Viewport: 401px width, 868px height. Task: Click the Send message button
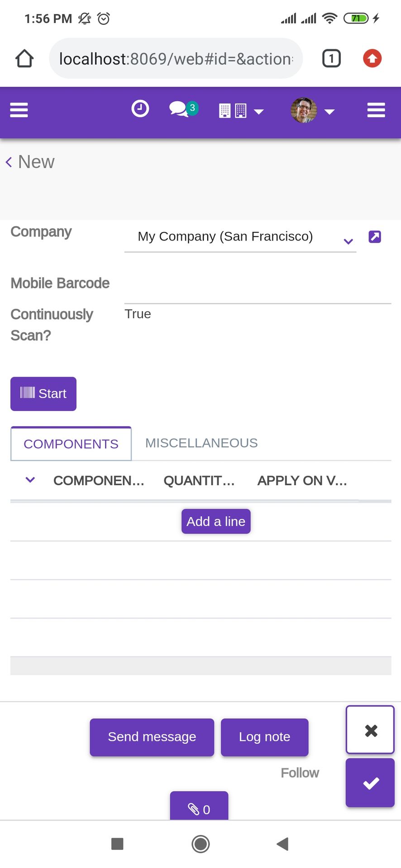coord(152,737)
